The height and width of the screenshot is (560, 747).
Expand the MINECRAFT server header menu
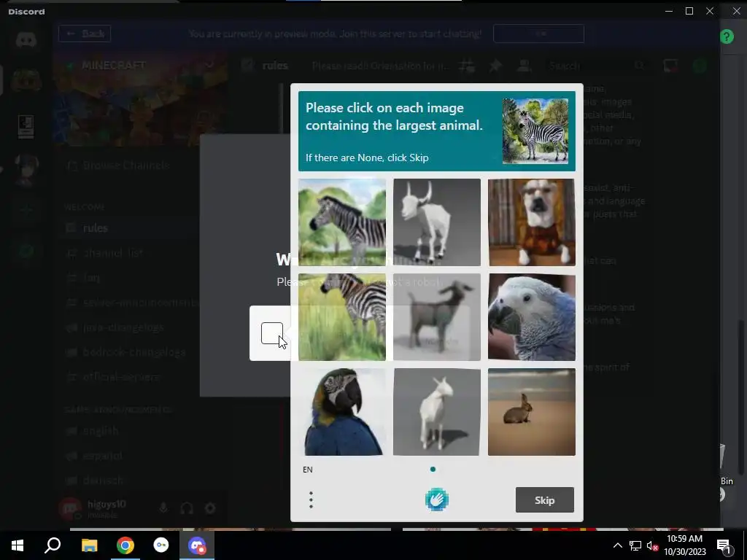pos(139,65)
